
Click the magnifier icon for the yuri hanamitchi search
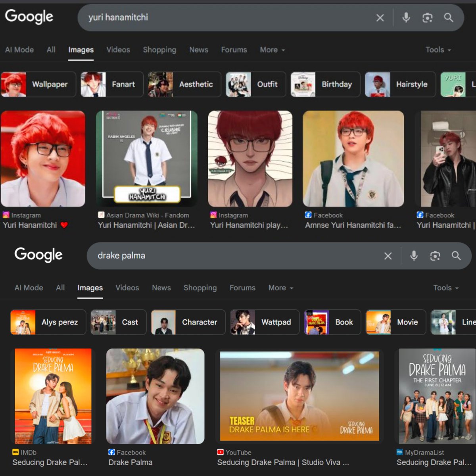pyautogui.click(x=449, y=17)
